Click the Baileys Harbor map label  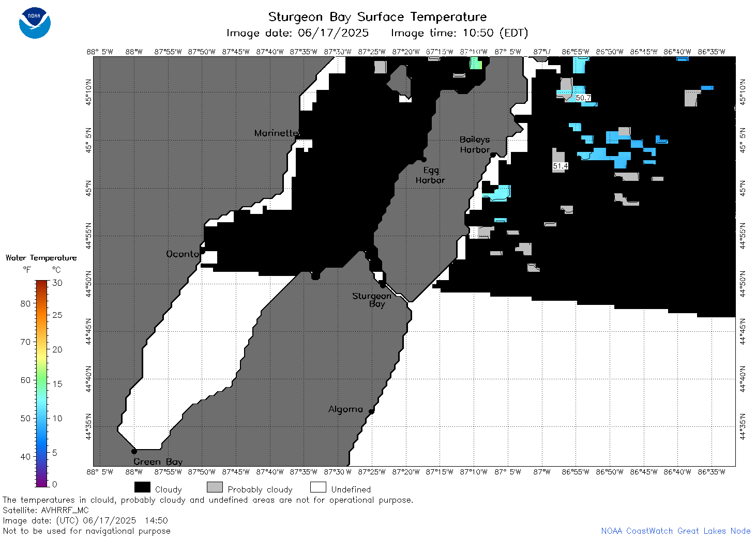point(475,144)
